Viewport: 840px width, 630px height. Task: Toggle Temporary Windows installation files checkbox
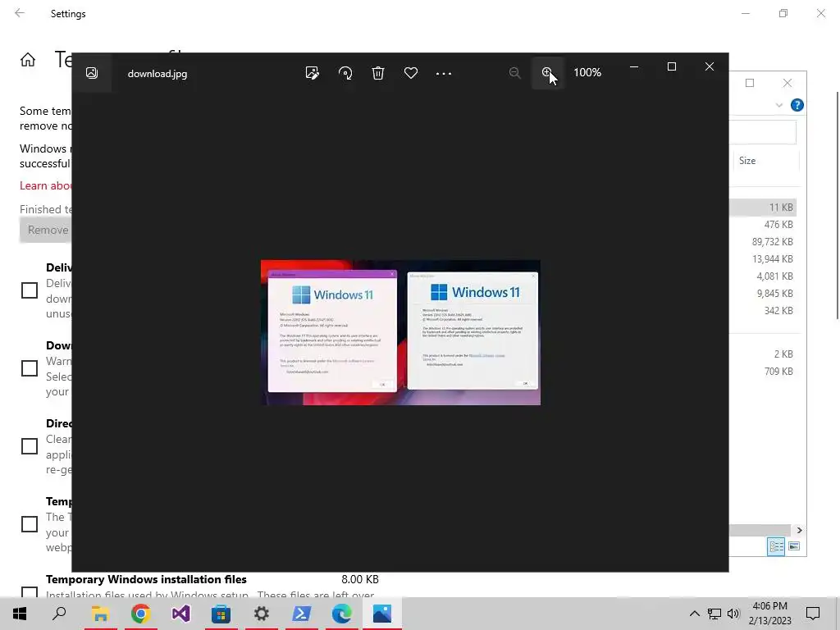[30, 591]
